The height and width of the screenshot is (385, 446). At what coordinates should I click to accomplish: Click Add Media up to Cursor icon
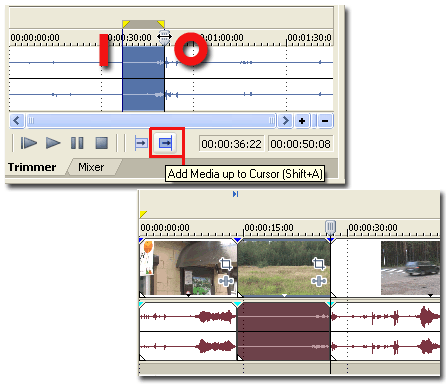[x=166, y=143]
